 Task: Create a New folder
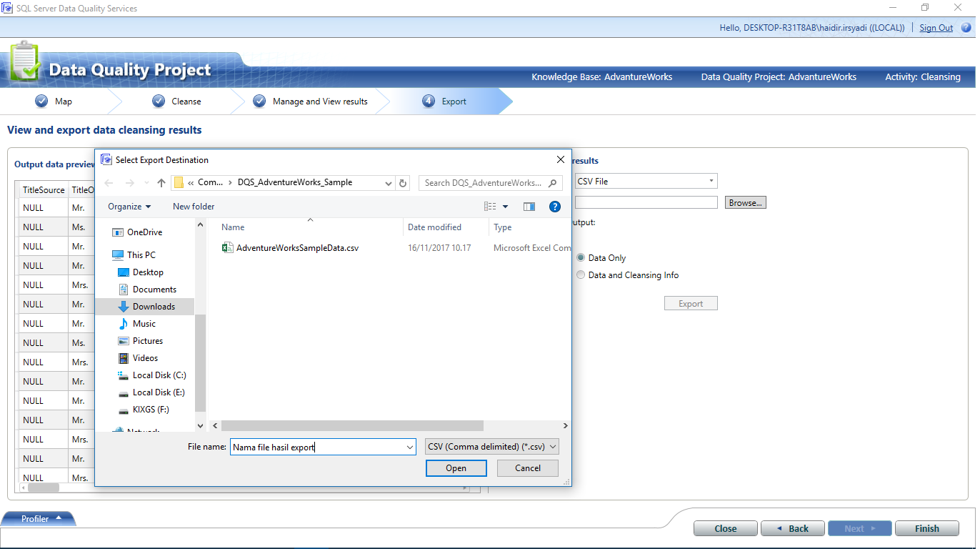click(x=193, y=207)
